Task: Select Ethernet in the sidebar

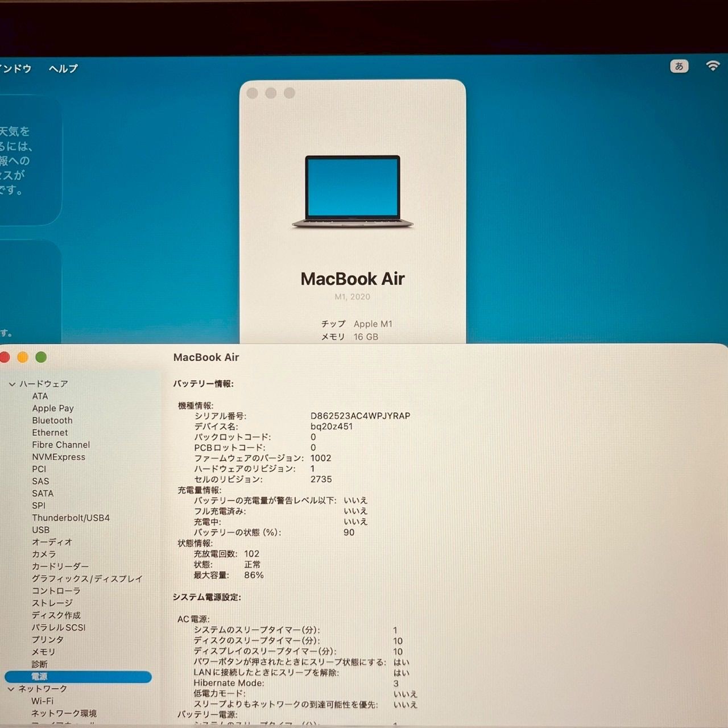Action: coord(50,432)
